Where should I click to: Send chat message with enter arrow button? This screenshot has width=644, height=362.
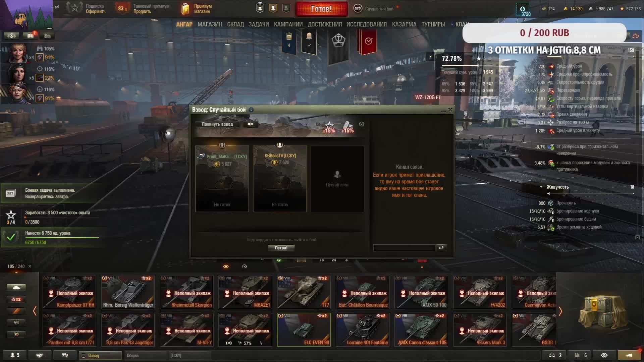tap(441, 248)
